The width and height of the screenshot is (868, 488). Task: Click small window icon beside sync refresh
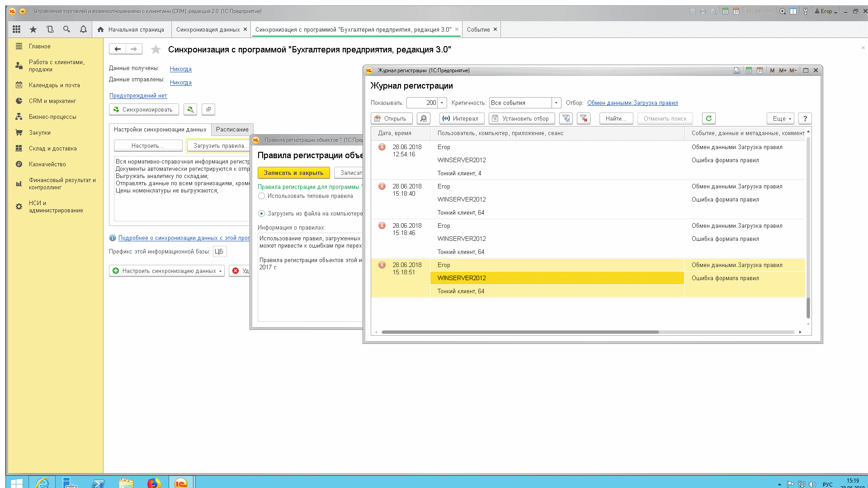coord(208,109)
